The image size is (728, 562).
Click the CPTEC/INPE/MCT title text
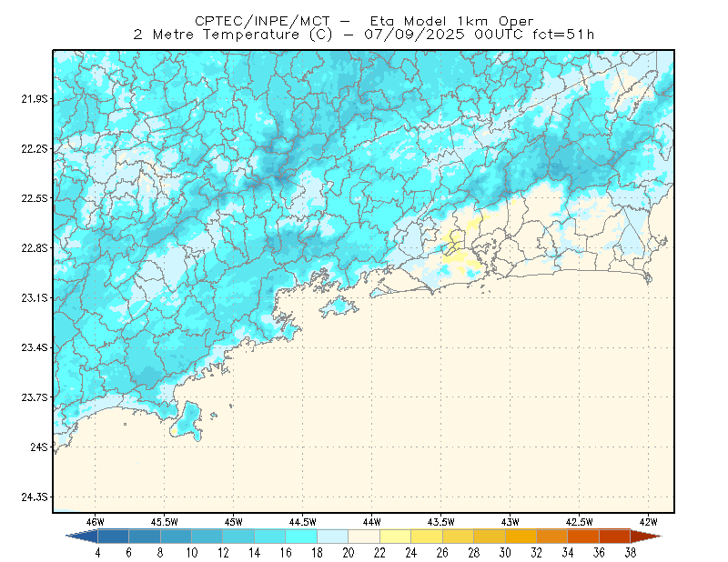pyautogui.click(x=262, y=21)
